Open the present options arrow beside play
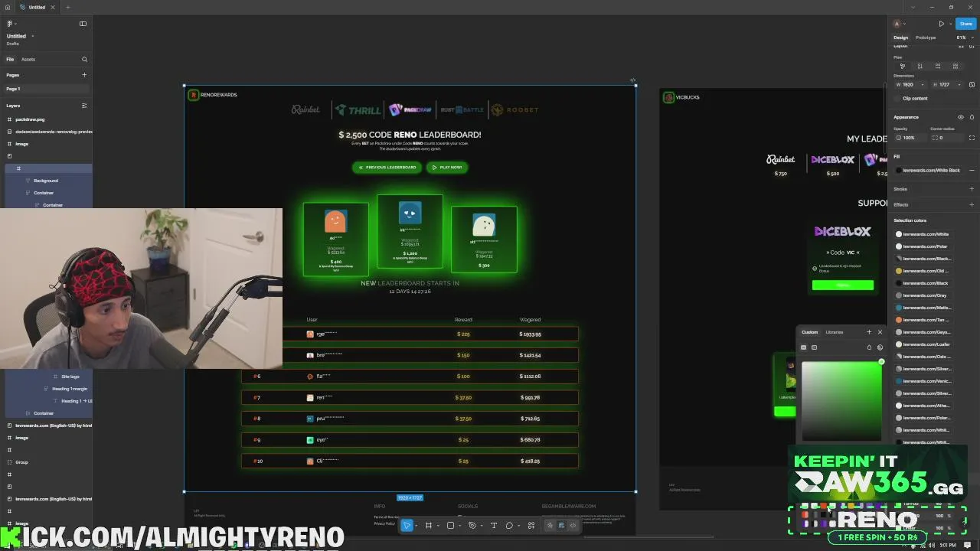 [950, 24]
